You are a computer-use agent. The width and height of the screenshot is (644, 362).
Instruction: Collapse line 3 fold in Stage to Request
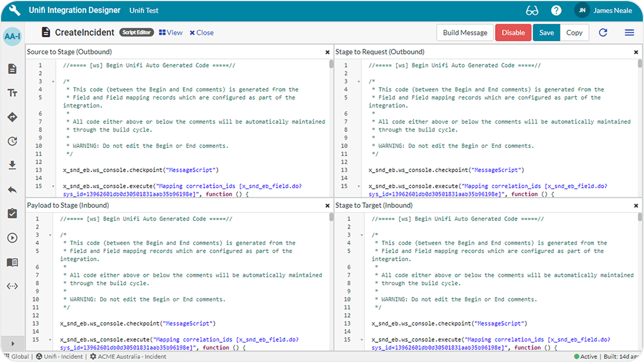[x=359, y=82]
